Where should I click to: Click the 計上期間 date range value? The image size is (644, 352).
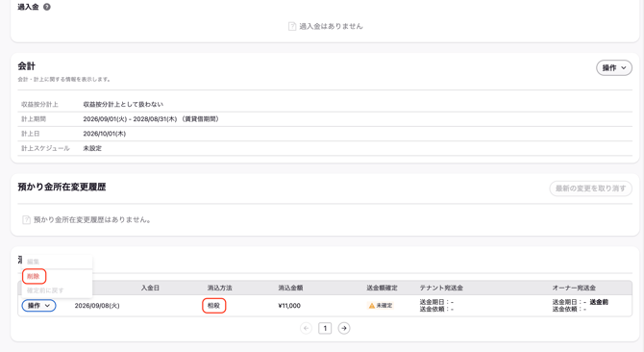[153, 119]
